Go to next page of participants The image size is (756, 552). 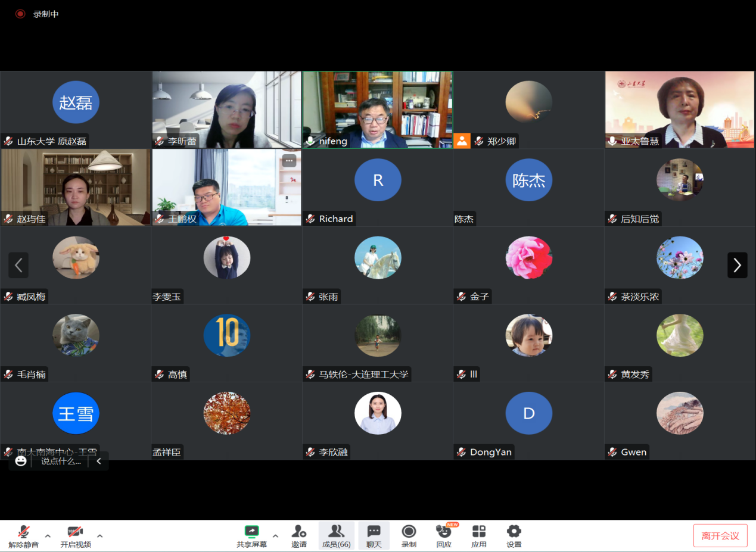tap(737, 265)
